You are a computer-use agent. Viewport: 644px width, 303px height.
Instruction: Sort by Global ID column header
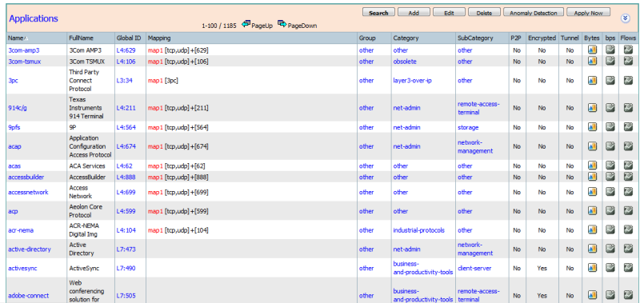129,38
